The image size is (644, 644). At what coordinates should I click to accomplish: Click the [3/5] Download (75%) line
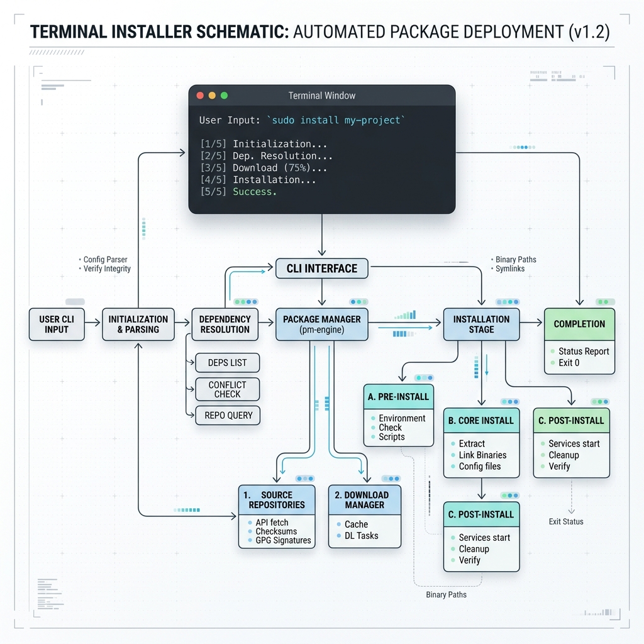(264, 167)
